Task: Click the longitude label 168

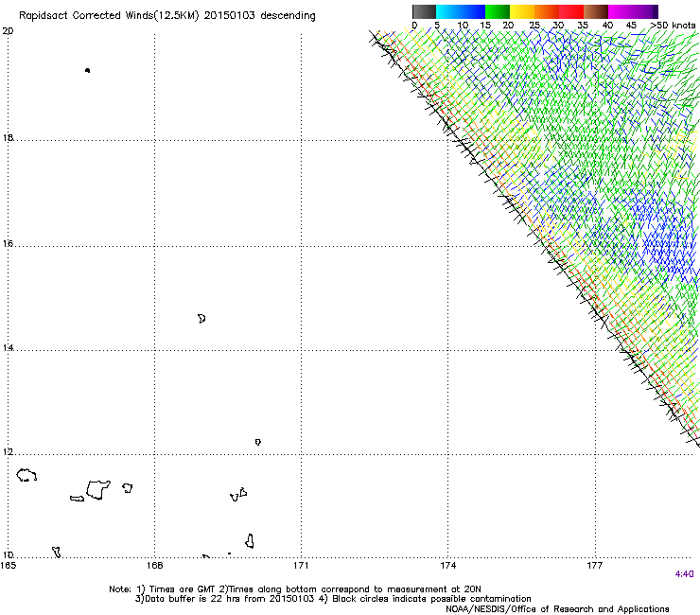Action: pyautogui.click(x=154, y=566)
